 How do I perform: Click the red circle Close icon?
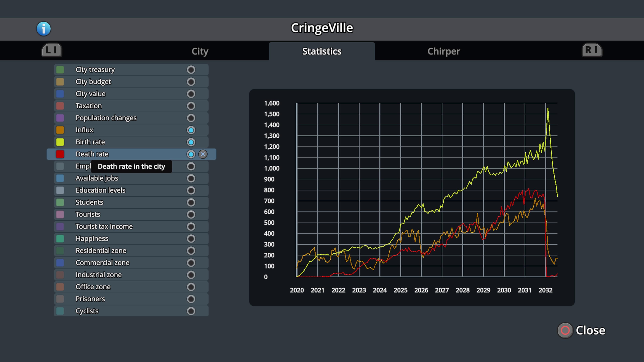coord(565,330)
